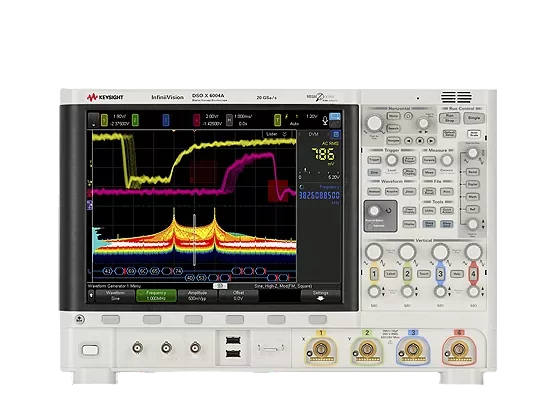The image size is (555, 408).
Task: Open the Waveform Sine softkey selection
Action: 115,296
